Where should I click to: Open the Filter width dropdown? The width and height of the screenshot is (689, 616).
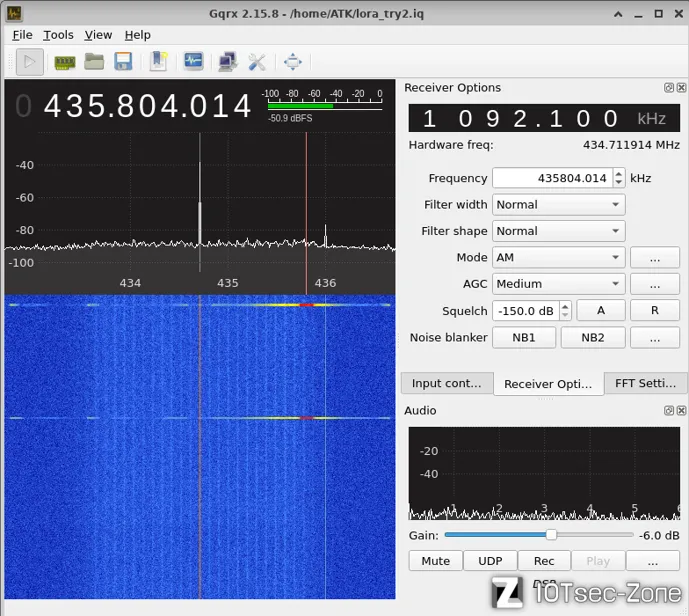point(558,205)
